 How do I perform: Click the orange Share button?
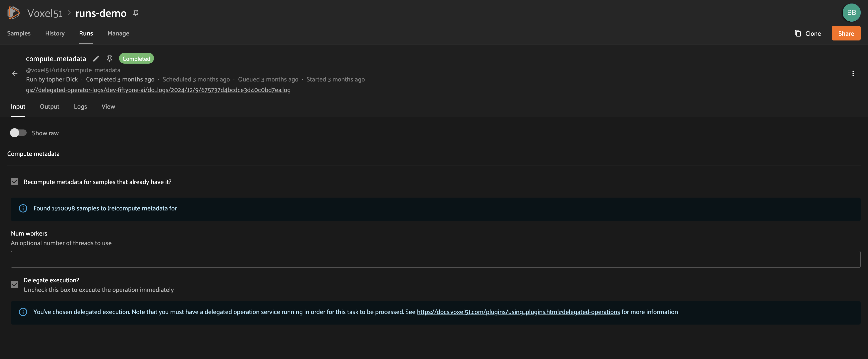[x=846, y=33]
